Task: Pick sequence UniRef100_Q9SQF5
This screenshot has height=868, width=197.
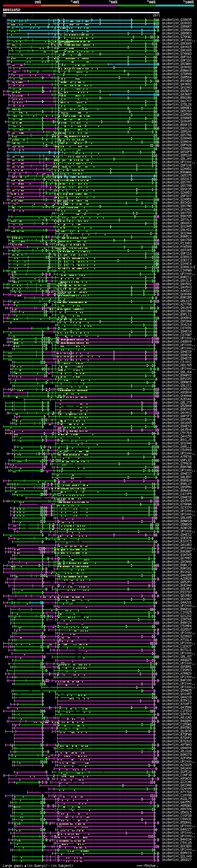Action: click(177, 152)
